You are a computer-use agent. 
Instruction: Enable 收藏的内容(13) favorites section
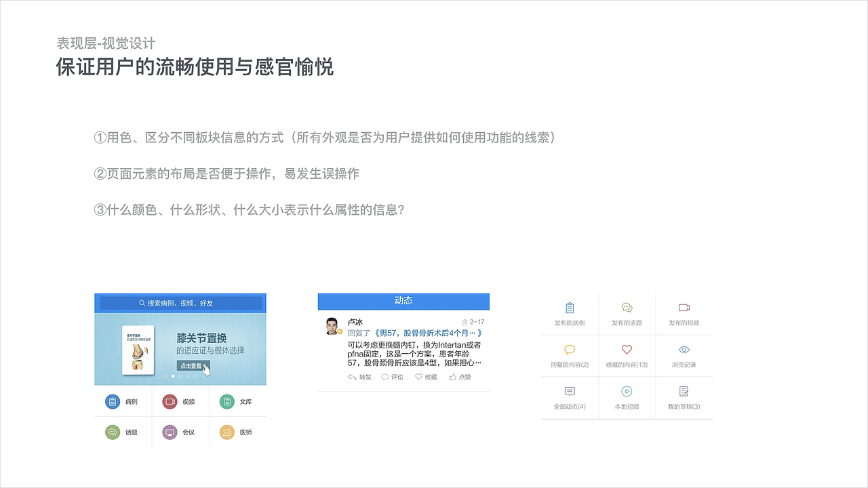pyautogui.click(x=627, y=348)
